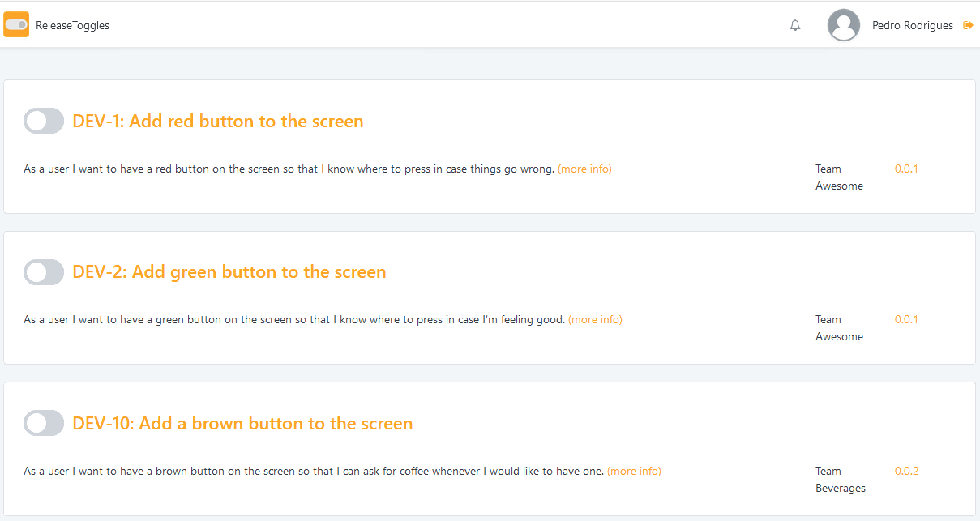Open DEV-1: Add red button title
980x521 pixels.
(x=218, y=121)
